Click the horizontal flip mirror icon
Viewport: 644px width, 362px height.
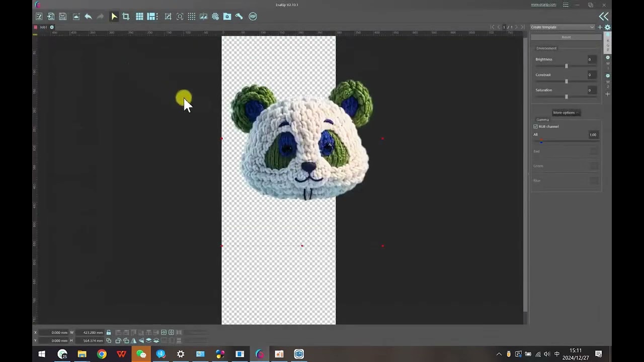134,340
